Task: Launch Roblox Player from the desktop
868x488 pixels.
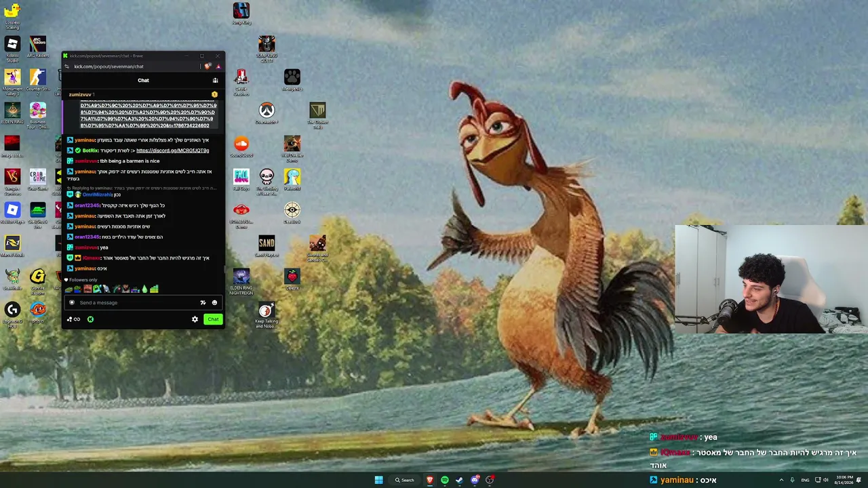Action: tap(12, 213)
